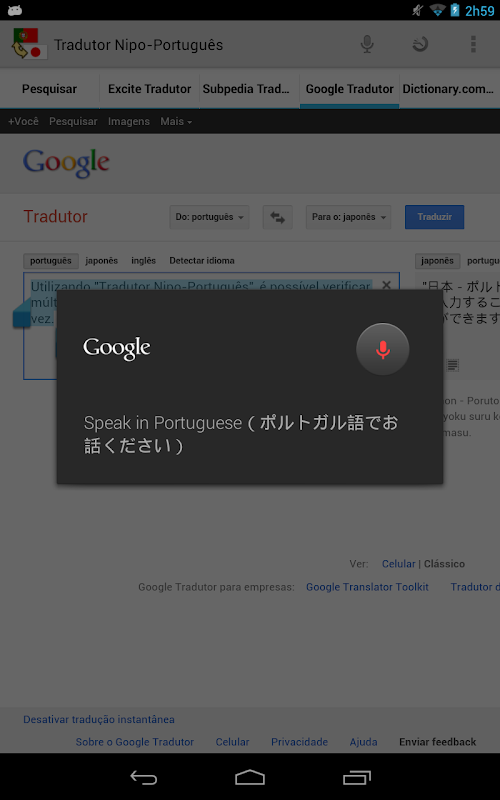500x800 pixels.
Task: Focus the source text input box
Action: tap(211, 326)
